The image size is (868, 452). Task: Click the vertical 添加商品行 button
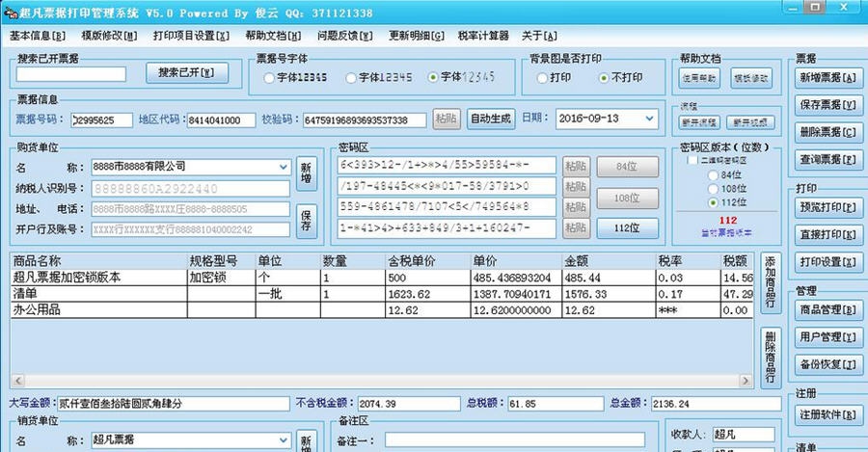coord(770,282)
